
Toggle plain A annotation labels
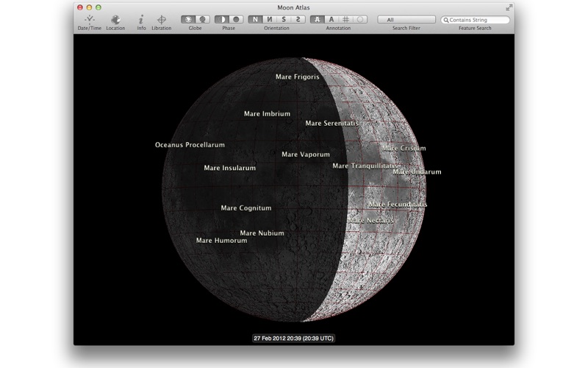331,19
